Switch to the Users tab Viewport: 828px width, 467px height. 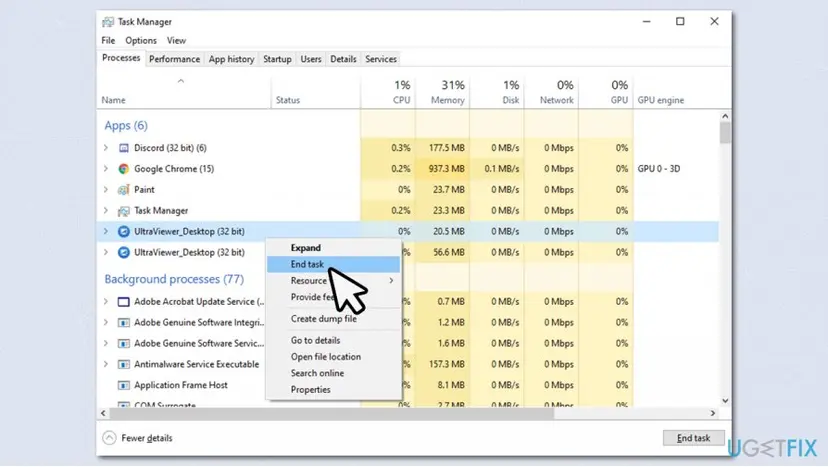click(311, 59)
